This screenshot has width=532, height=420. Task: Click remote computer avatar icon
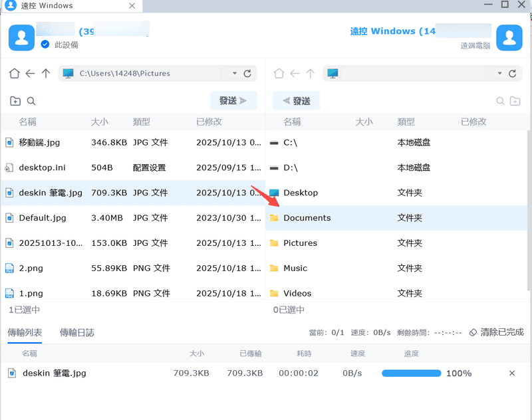click(509, 38)
